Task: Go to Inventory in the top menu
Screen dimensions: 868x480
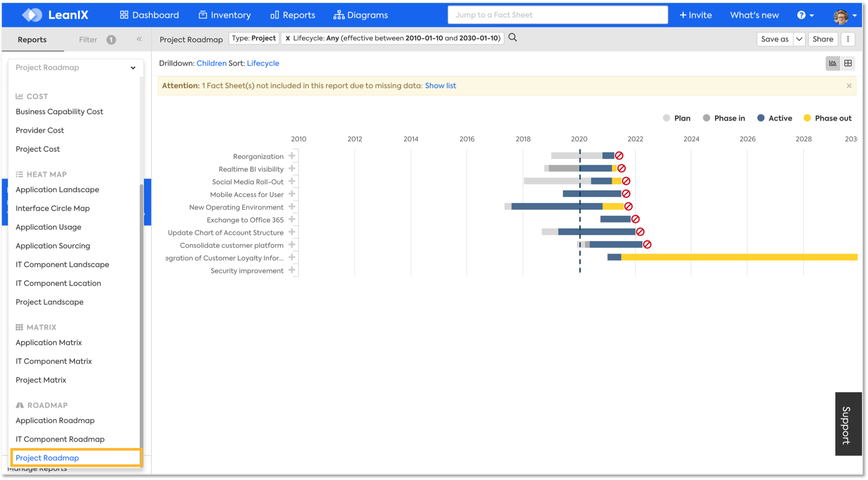Action: (225, 15)
